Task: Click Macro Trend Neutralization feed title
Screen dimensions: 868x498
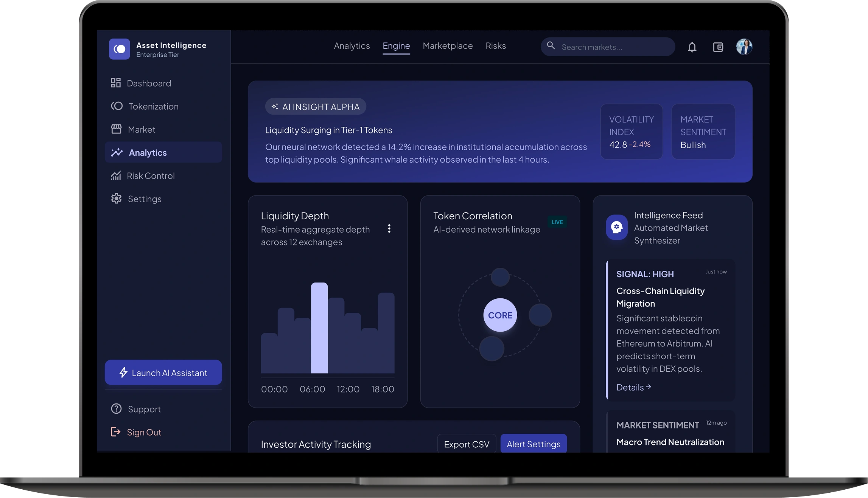Action: click(x=670, y=442)
